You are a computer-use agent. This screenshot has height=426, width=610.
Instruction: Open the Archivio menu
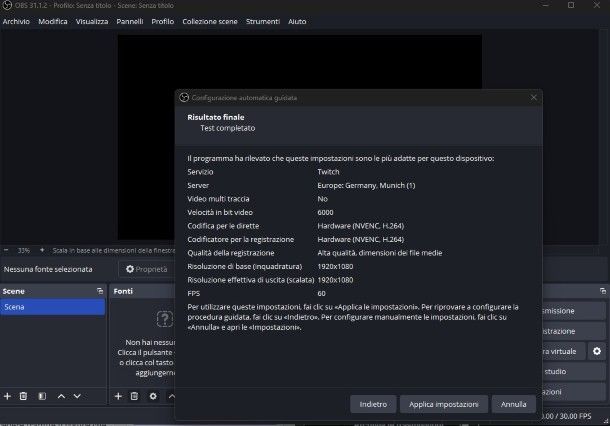16,21
